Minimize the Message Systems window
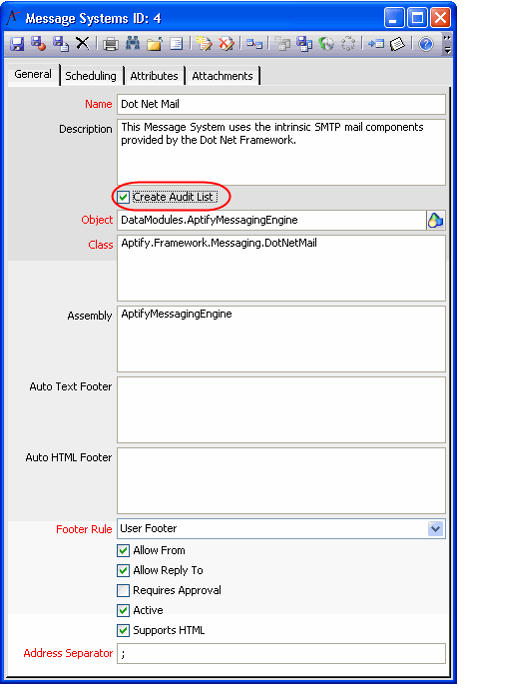The width and height of the screenshot is (529, 691). [x=394, y=18]
